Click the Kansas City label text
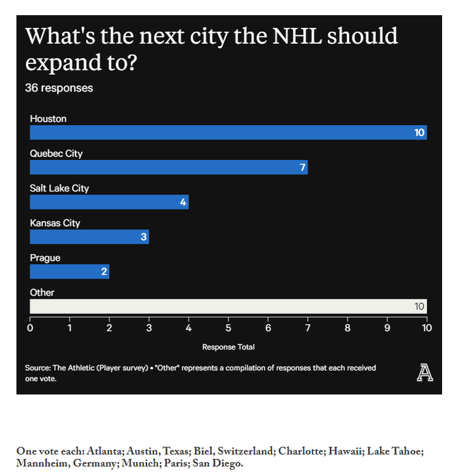This screenshot has height=476, width=456. [55, 223]
